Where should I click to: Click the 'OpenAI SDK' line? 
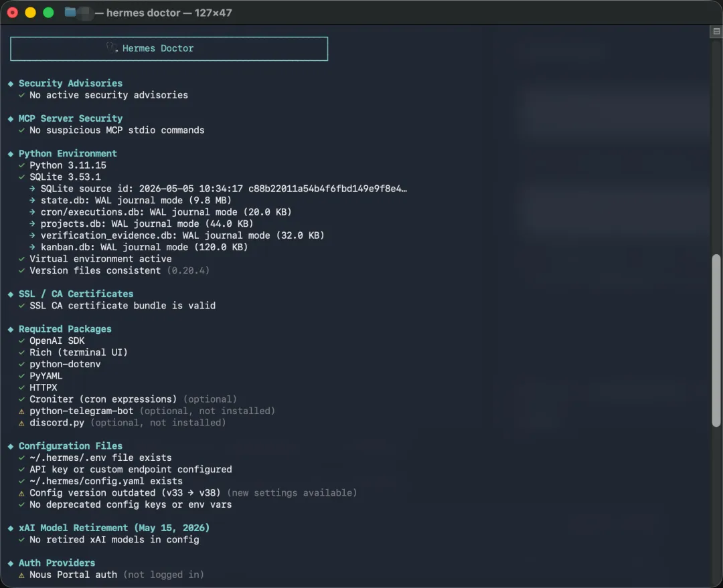tap(57, 340)
